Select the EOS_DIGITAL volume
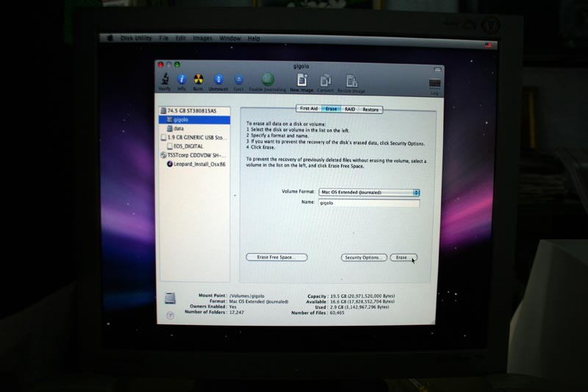This screenshot has width=588, height=392. coord(195,146)
